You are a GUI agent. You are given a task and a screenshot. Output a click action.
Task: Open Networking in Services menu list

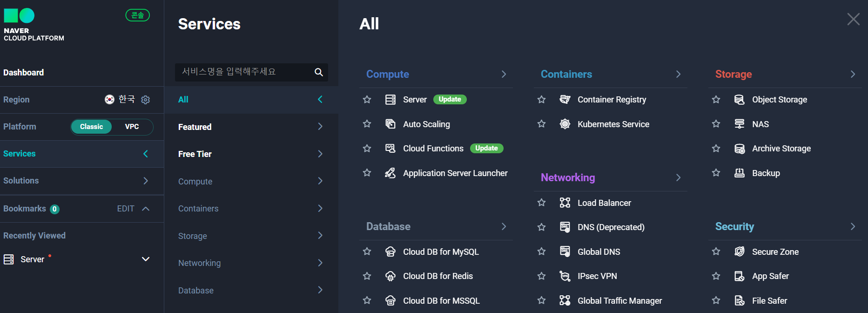251,263
